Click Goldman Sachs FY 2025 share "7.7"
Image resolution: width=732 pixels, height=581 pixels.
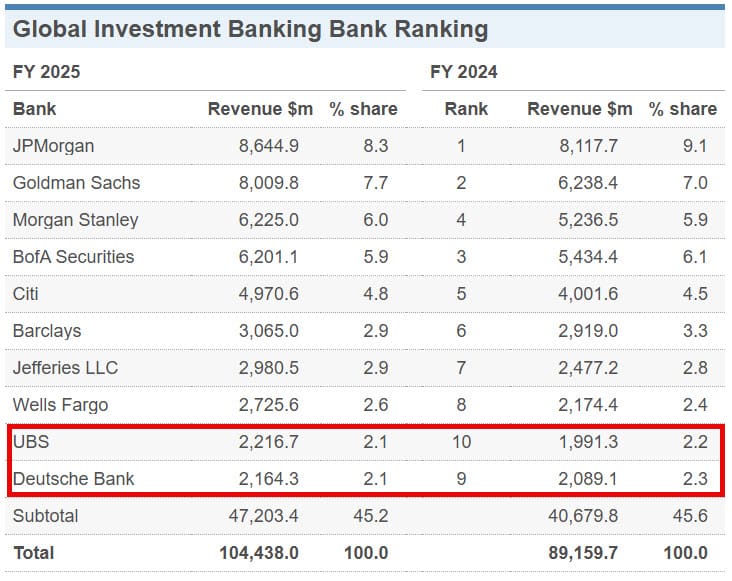point(376,183)
